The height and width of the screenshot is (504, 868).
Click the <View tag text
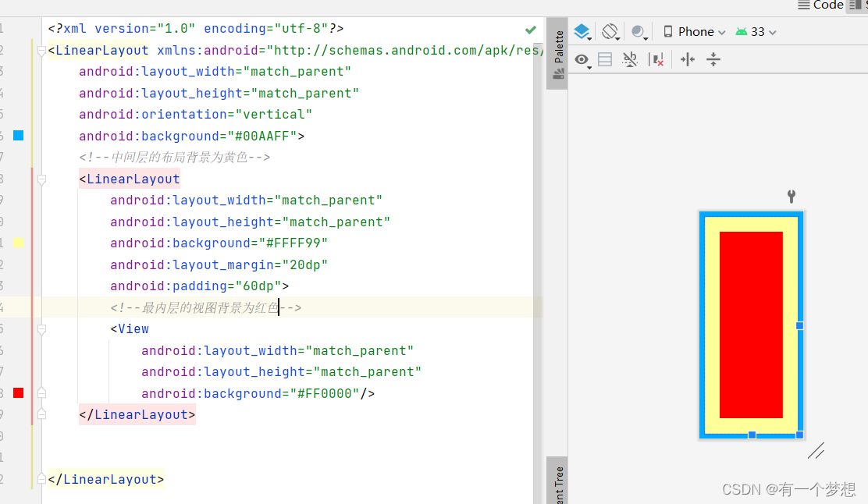[130, 329]
